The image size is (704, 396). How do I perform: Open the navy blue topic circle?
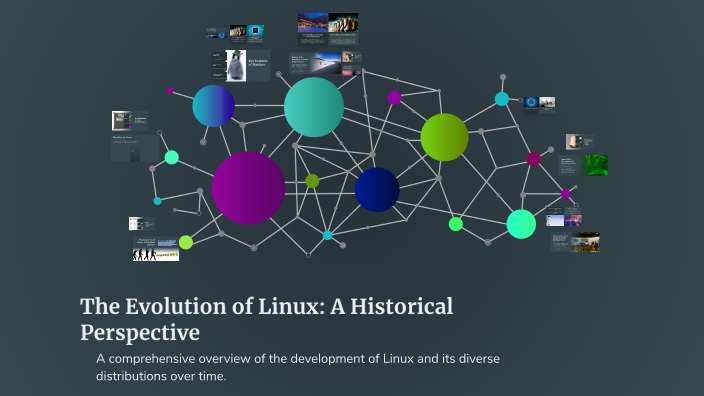tap(377, 189)
